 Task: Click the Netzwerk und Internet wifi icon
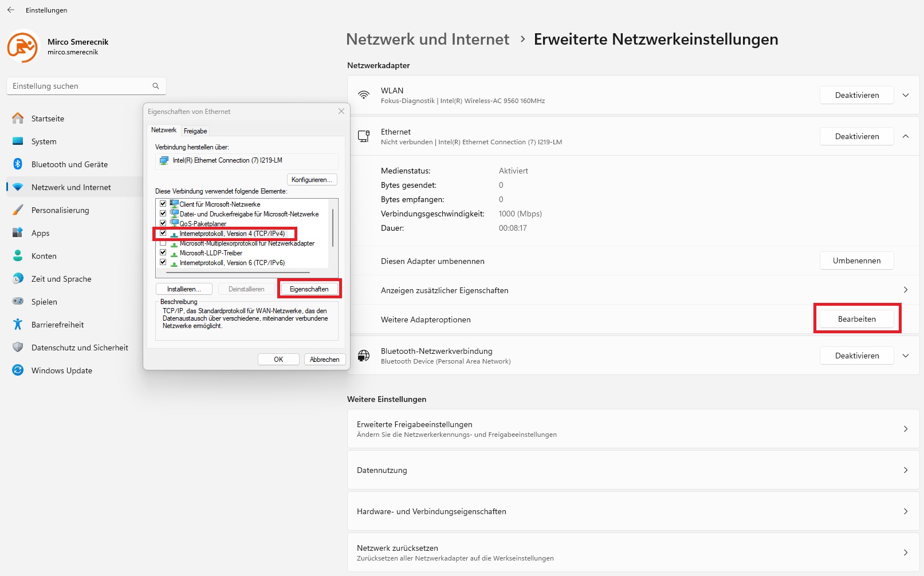18,187
